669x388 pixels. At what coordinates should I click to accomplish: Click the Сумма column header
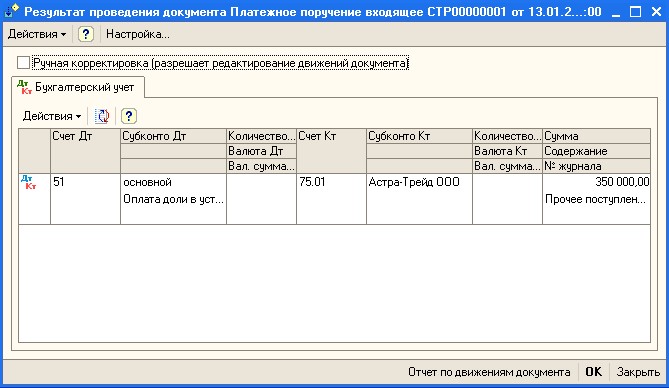pos(596,136)
